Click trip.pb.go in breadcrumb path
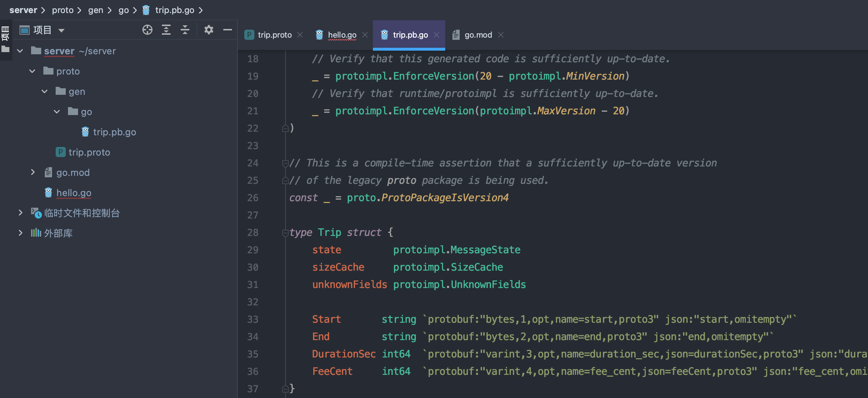 (x=175, y=10)
